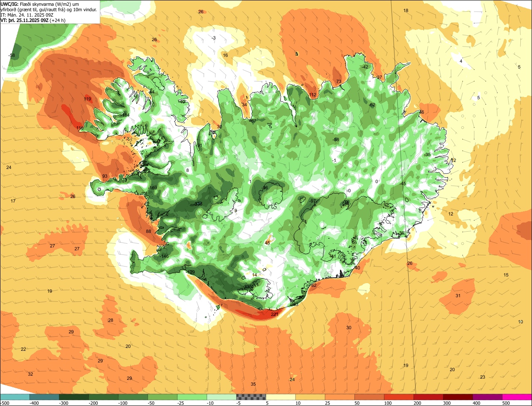Click the value -62 in northeast Iceland
This screenshot has width=532, height=406.
[372, 105]
